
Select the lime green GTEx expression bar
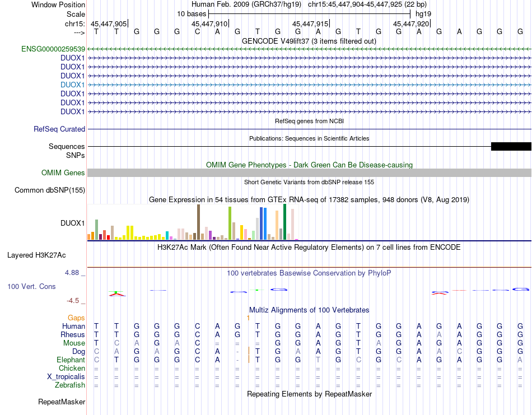230,223
